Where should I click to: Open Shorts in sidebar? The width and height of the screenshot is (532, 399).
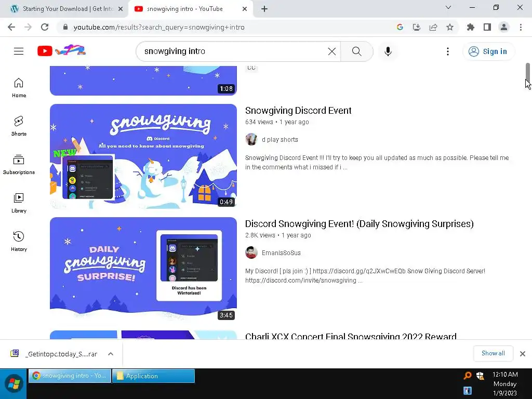coord(19,126)
